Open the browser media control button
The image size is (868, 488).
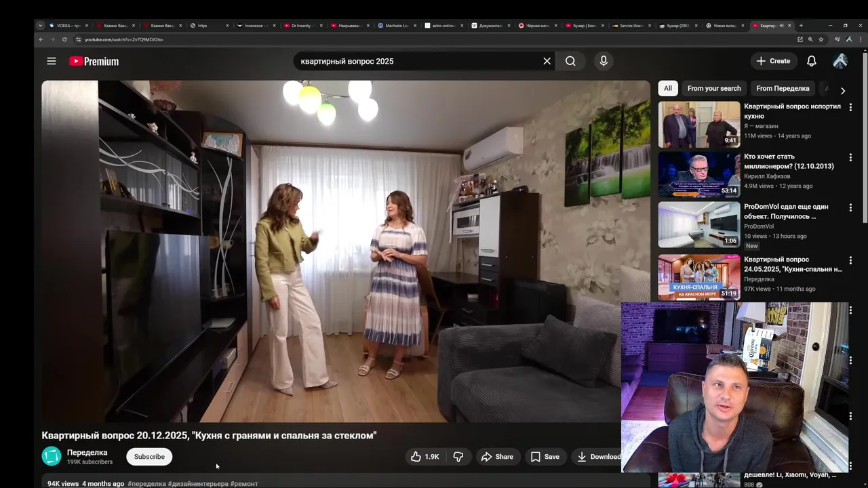click(837, 39)
